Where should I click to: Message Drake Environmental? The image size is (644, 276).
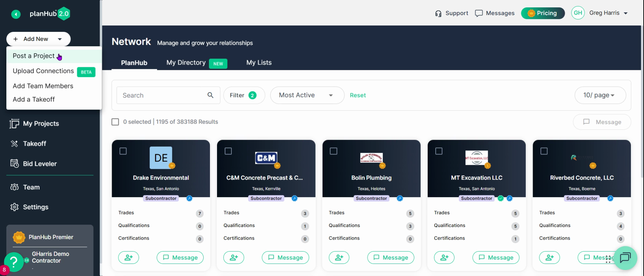click(180, 258)
